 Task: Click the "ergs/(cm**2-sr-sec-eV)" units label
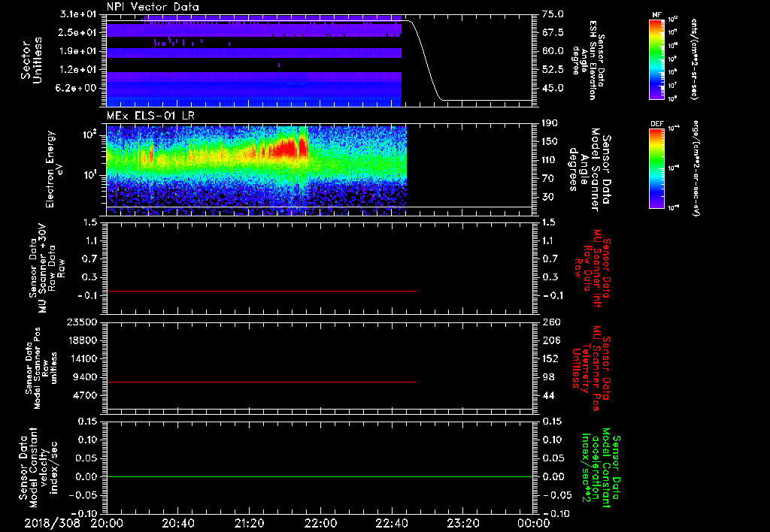(696, 168)
